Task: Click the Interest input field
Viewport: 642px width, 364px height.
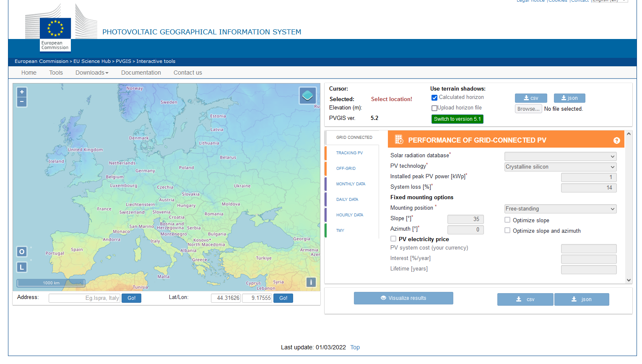Action: pos(589,259)
